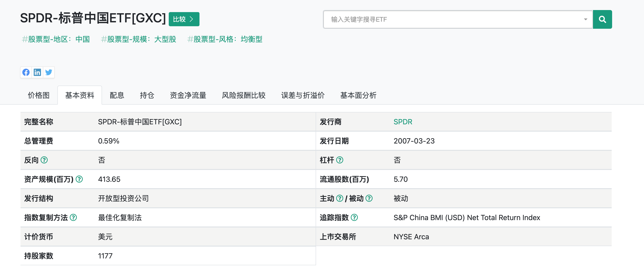
Task: Share the page on Twitter
Action: [49, 72]
